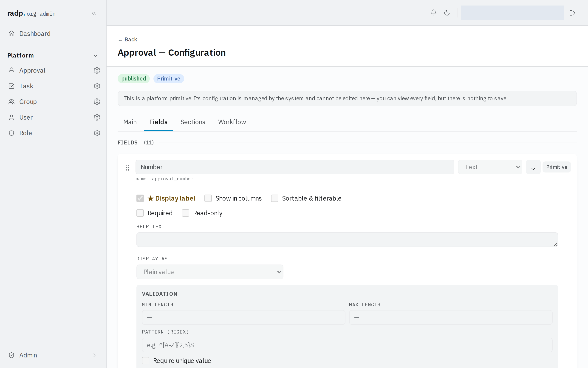This screenshot has height=368, width=588.
Task: Click the Dashboard home icon
Action: 11,34
